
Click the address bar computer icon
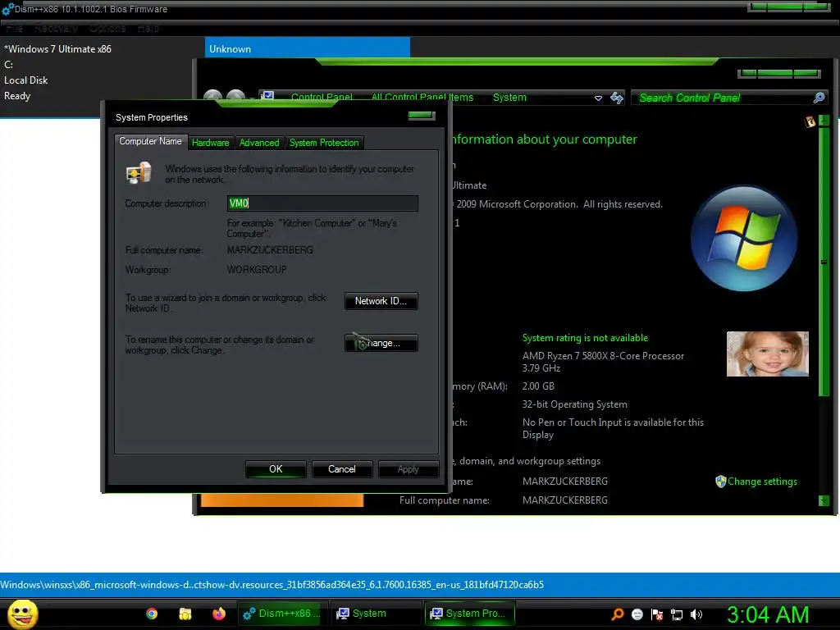tap(268, 97)
